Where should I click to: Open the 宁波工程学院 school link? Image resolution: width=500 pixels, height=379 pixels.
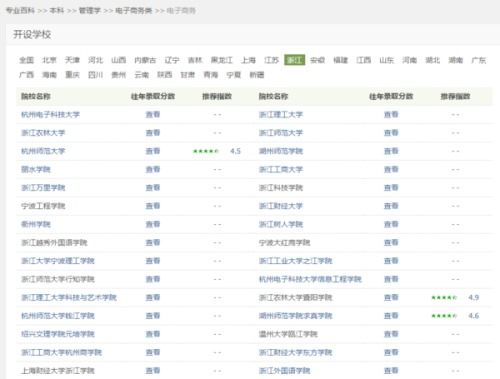coord(43,206)
